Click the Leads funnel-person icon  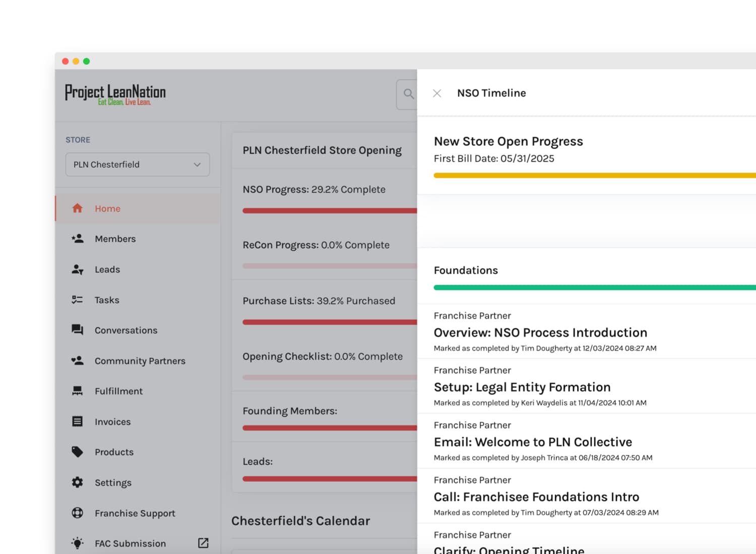(x=77, y=269)
